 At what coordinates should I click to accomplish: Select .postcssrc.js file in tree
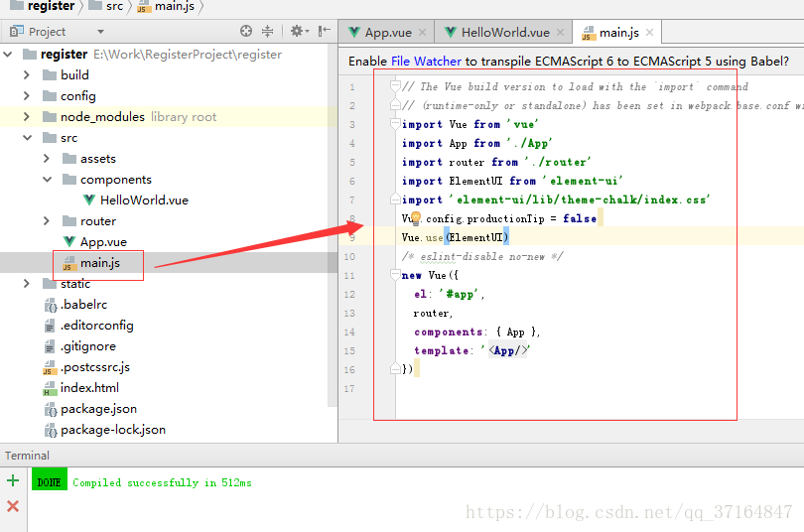coord(95,367)
